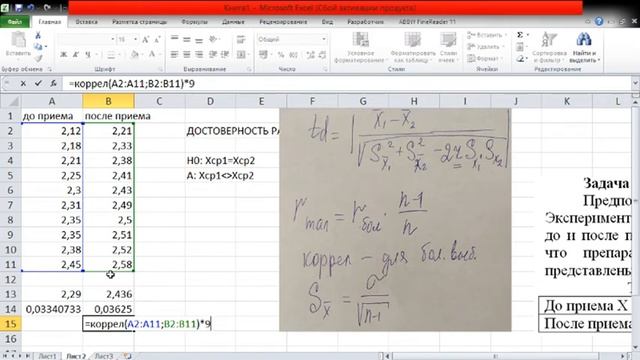Redo the last undone action
Image resolution: width=640 pixels, height=360 pixels.
[x=47, y=7]
